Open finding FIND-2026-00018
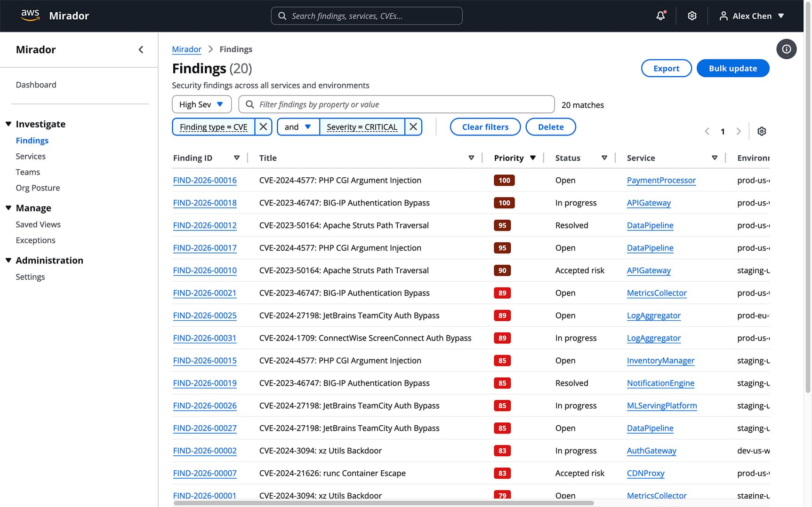Screen dimensions: 812x507 205,203
